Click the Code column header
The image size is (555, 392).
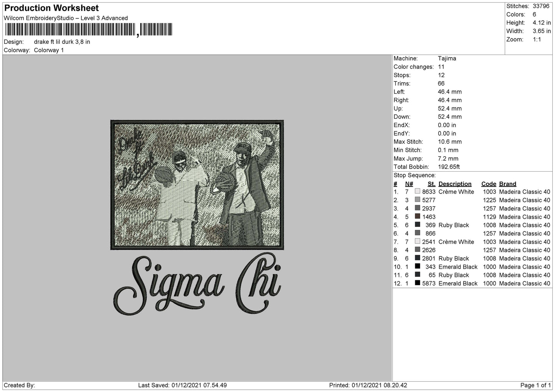click(489, 184)
